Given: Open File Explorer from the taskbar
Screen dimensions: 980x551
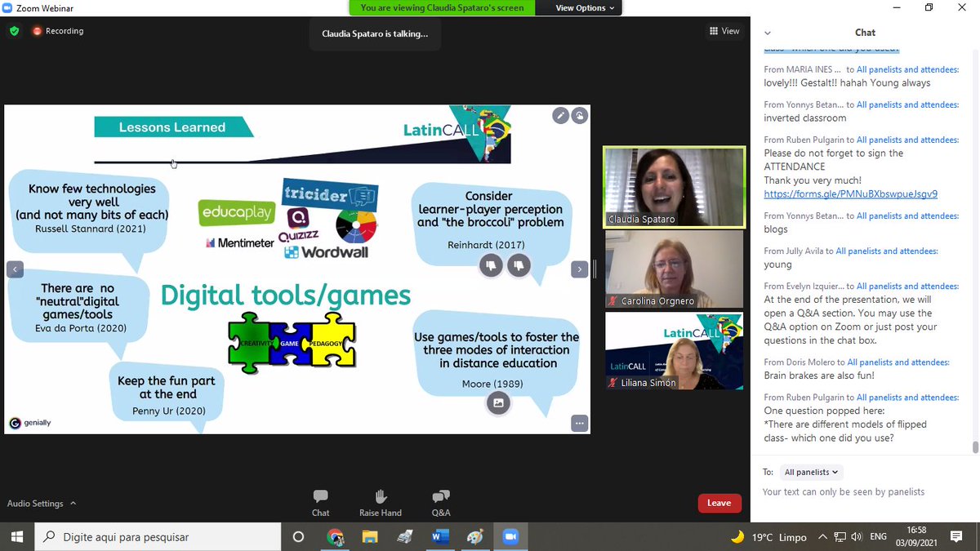Looking at the screenshot, I should (x=370, y=536).
